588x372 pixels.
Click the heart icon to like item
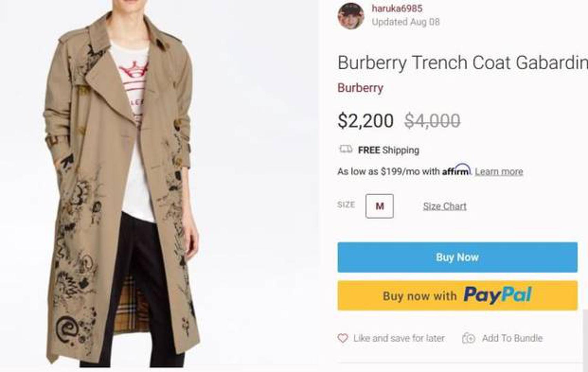click(x=343, y=338)
